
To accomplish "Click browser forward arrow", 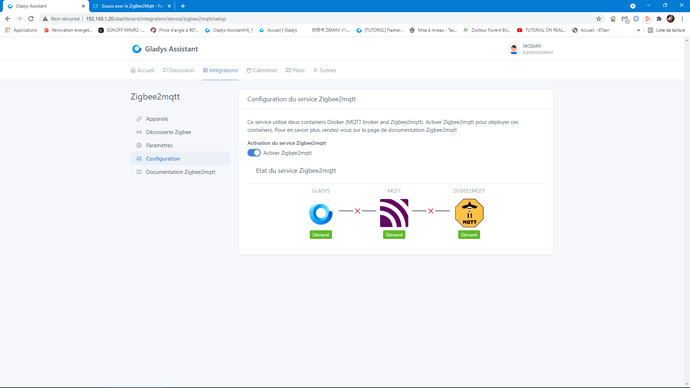I will 19,19.
